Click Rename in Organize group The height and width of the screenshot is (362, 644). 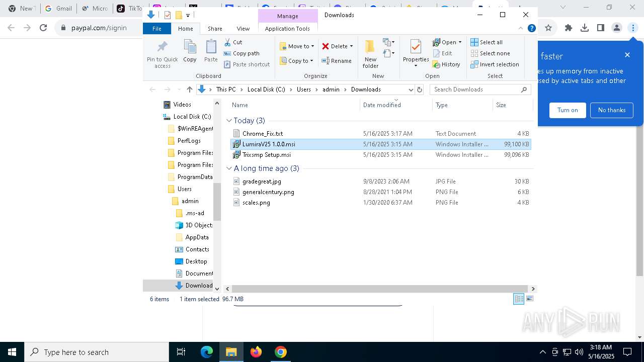coord(337,61)
